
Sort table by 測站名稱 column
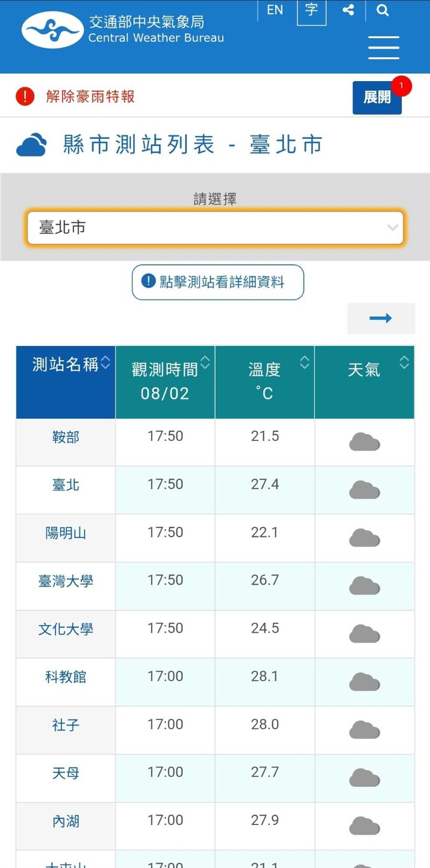pos(66,382)
